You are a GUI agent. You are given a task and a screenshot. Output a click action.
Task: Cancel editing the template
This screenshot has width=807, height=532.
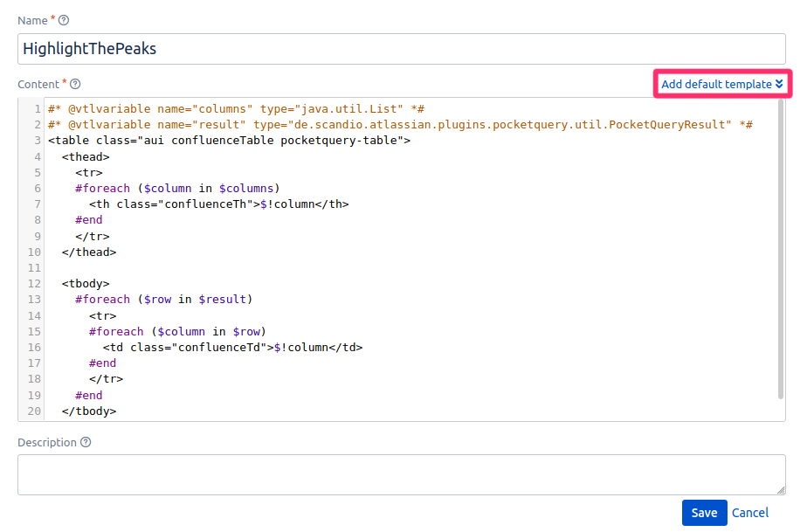[x=750, y=513]
